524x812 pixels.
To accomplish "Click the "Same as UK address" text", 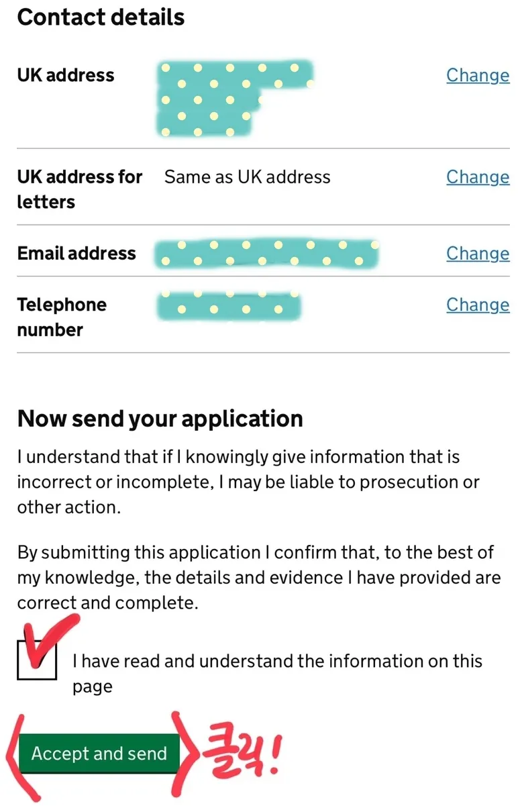I will click(247, 177).
